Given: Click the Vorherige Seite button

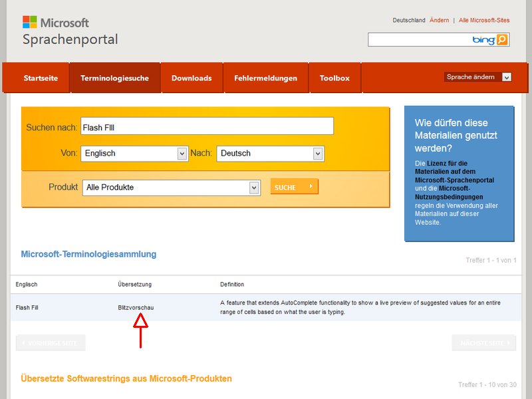Looking at the screenshot, I should (51, 343).
